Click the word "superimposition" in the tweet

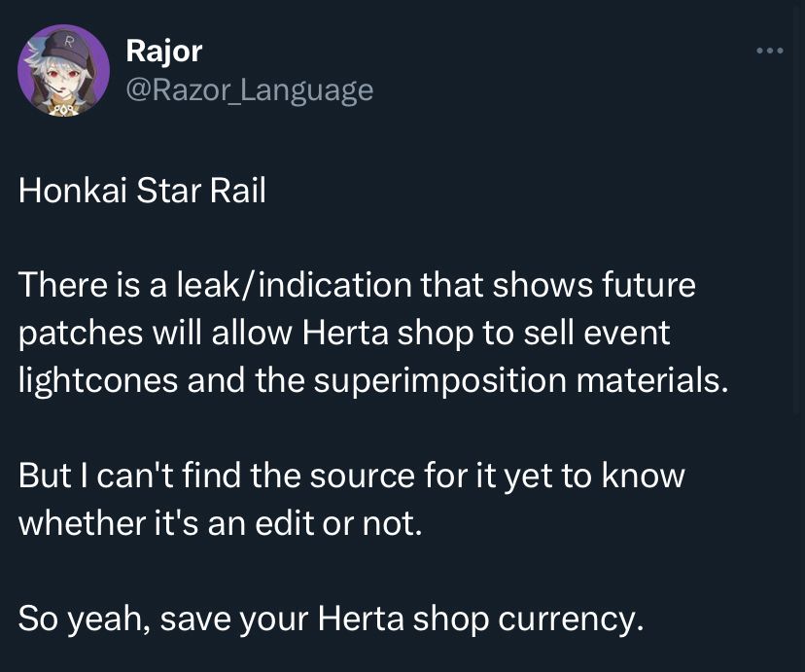(440, 379)
